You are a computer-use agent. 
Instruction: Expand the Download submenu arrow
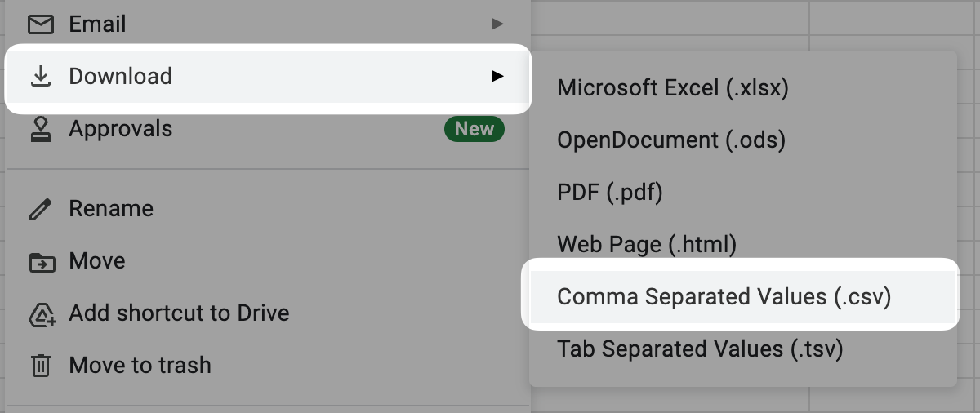497,77
